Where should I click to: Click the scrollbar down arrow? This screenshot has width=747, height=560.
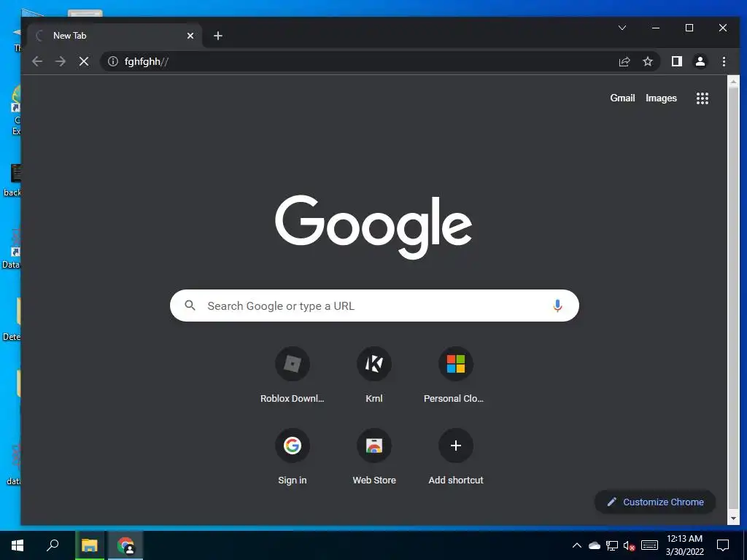point(734,518)
